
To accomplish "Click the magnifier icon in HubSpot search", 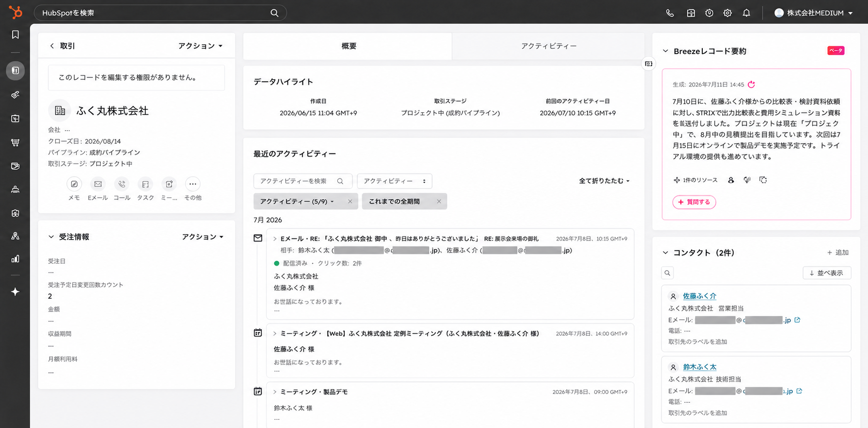I will click(275, 13).
